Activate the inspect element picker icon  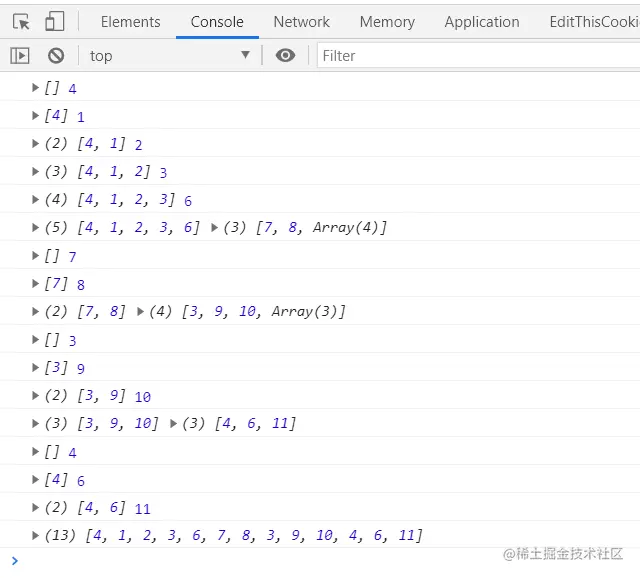click(21, 22)
